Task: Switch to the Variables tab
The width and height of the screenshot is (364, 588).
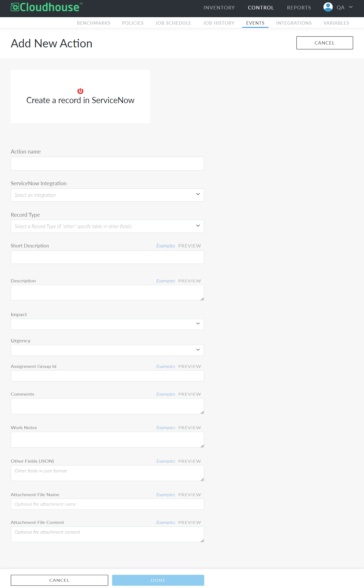Action: [x=336, y=23]
